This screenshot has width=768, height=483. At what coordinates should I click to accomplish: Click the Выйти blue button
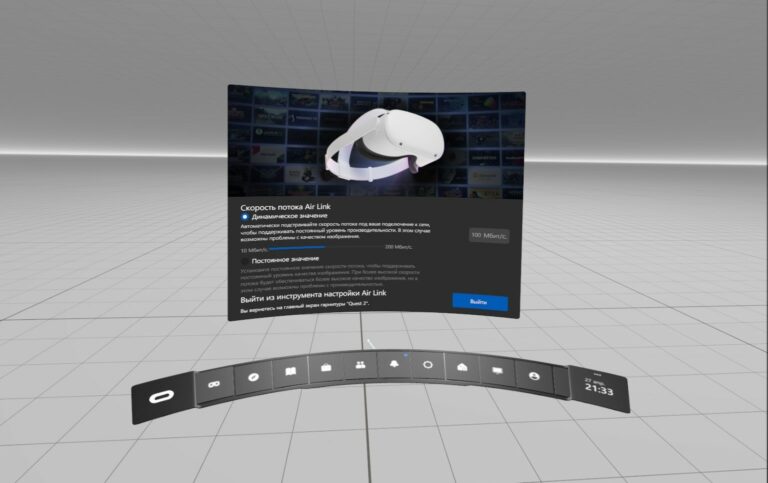point(480,302)
